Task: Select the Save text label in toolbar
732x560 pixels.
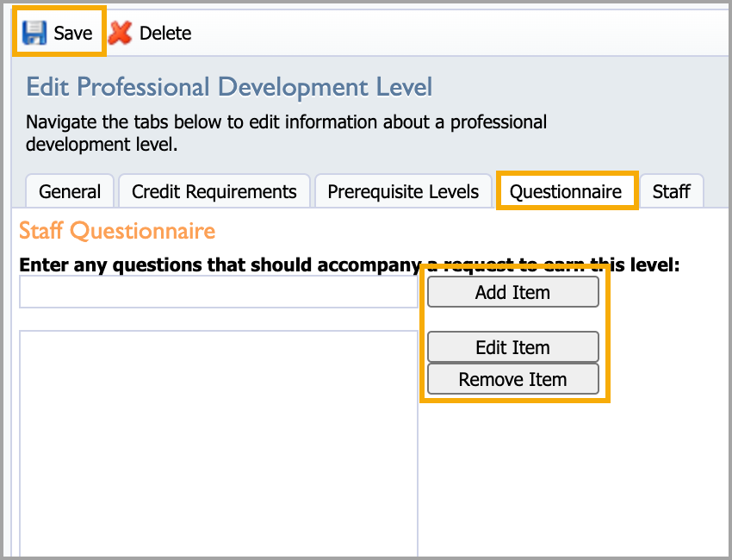Action: coord(73,33)
